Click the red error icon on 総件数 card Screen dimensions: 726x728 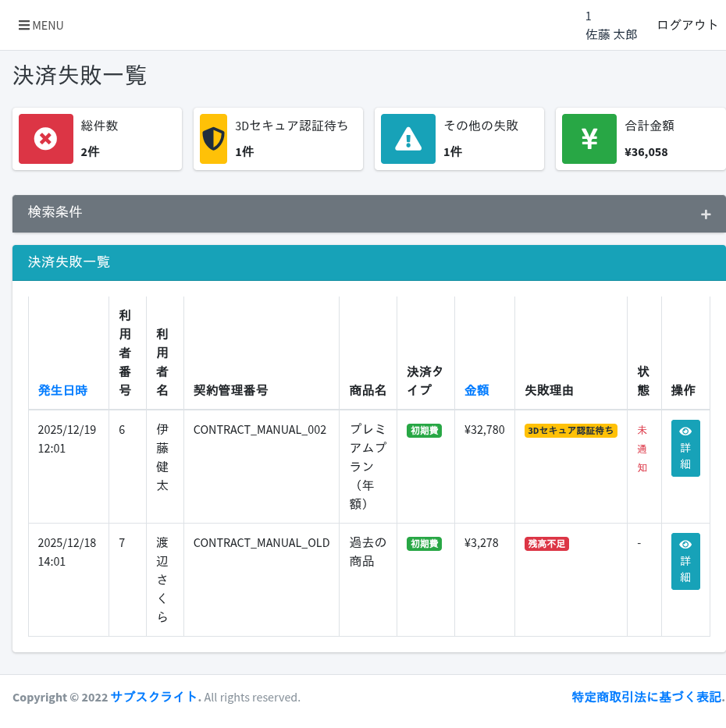click(x=45, y=138)
